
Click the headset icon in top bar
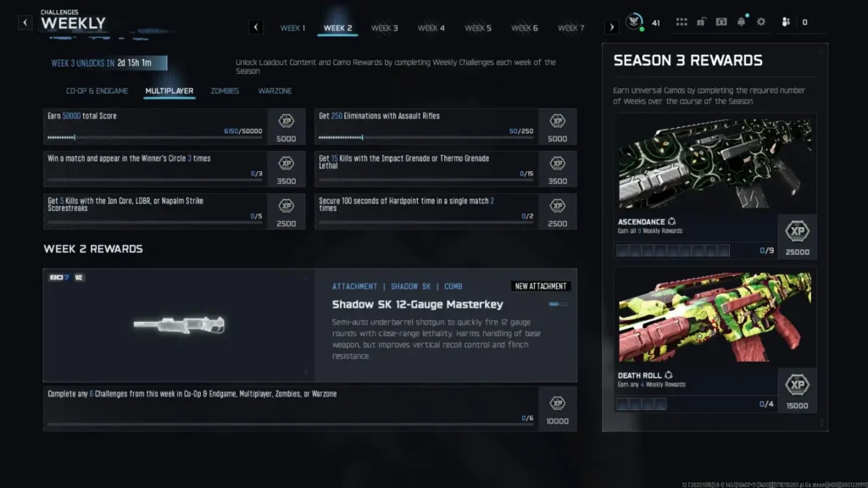[721, 23]
